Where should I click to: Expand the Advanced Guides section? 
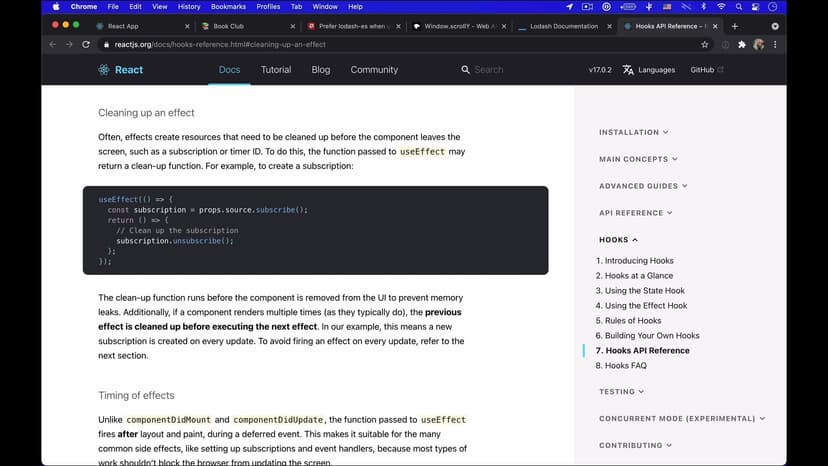(641, 186)
